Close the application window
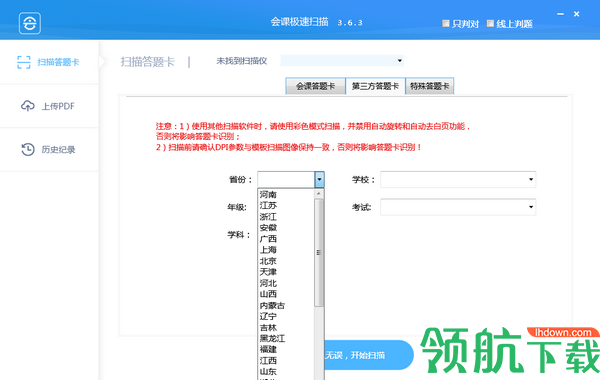The width and height of the screenshot is (600, 380). 576,14
